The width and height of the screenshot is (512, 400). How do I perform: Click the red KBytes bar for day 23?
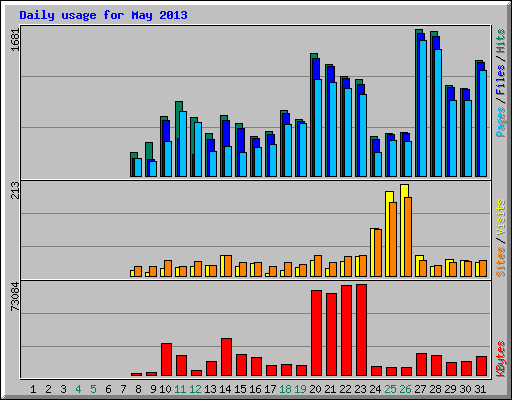coord(361,330)
